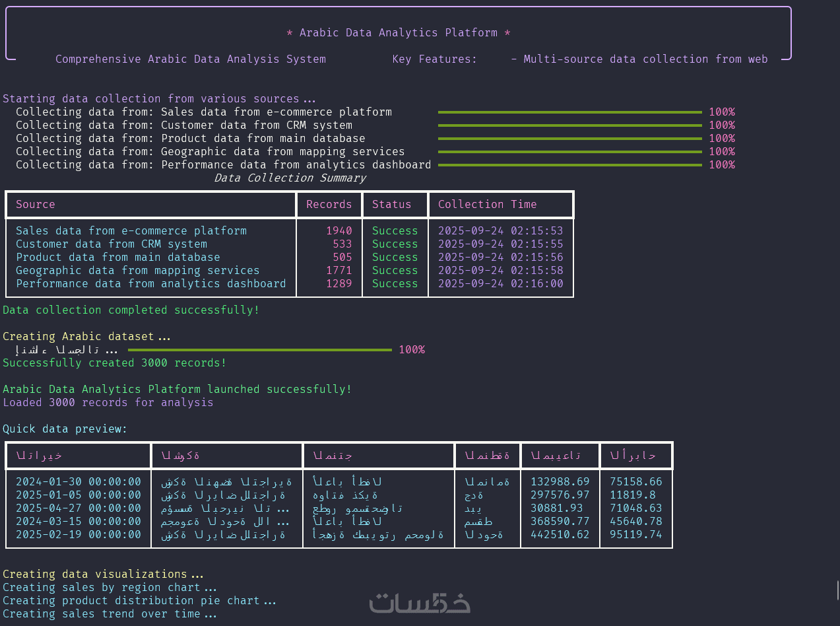Click the "Arabic Data Analytics Platform" banner title
Image resolution: width=840 pixels, height=626 pixels.
[x=398, y=33]
